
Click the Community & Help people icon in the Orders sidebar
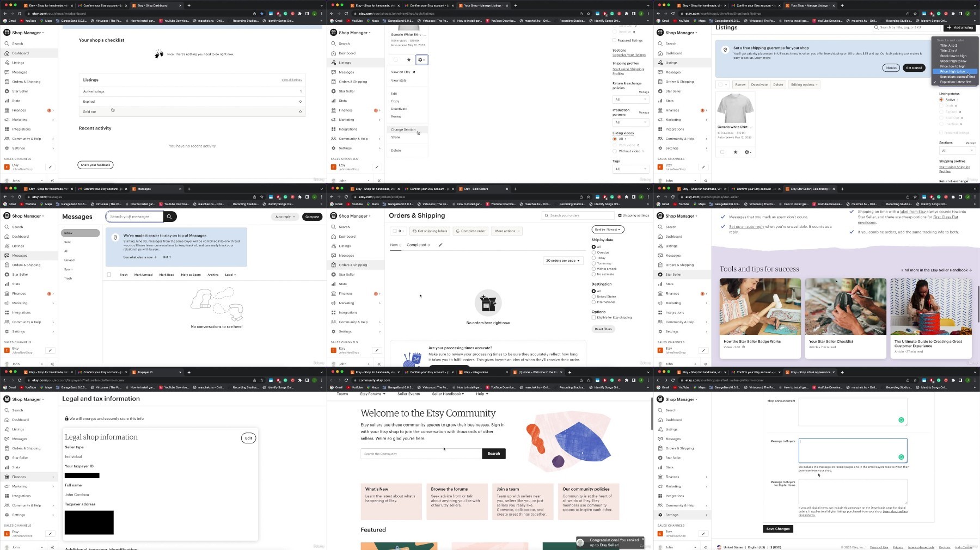pyautogui.click(x=333, y=322)
